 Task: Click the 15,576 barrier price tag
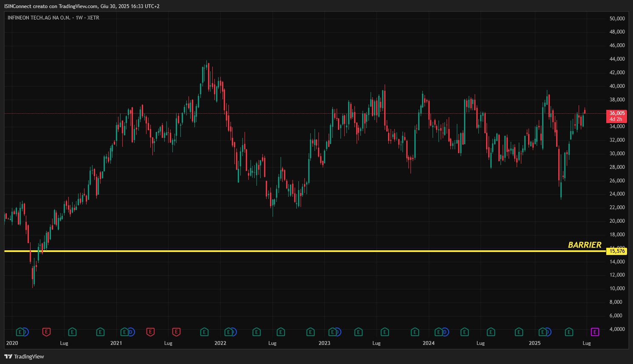click(617, 251)
